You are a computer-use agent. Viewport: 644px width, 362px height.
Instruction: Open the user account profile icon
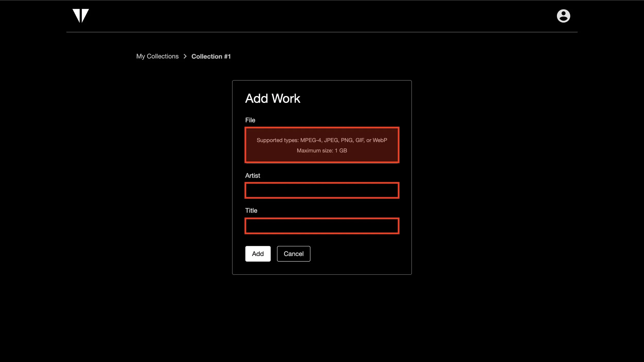563,16
